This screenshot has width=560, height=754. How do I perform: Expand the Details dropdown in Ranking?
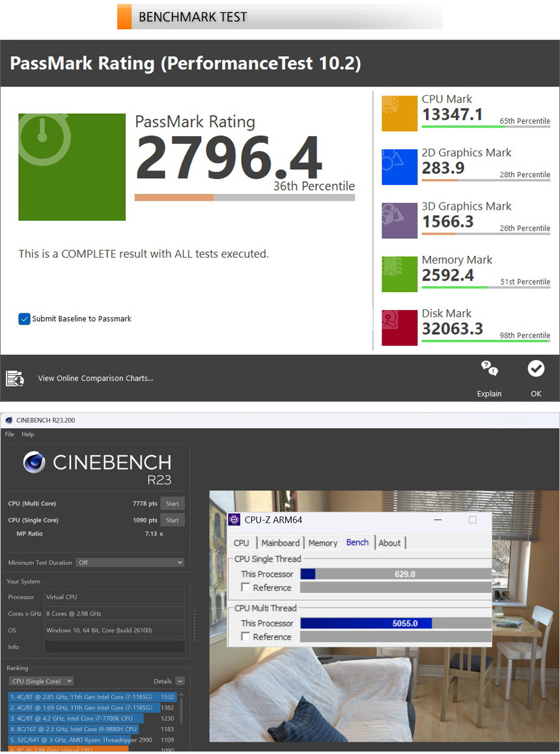tap(180, 681)
